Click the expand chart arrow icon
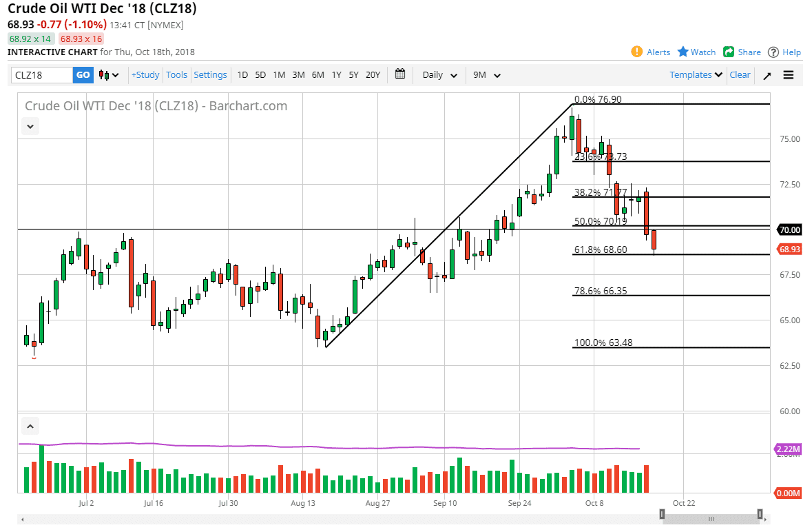Viewport: 812px width, 532px height. click(x=767, y=75)
